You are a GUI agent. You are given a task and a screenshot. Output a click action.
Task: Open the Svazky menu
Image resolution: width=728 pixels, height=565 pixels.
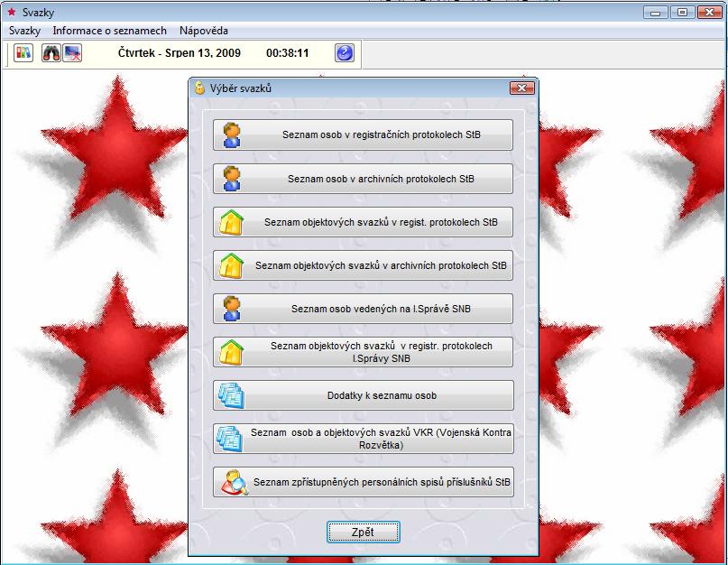pyautogui.click(x=24, y=31)
